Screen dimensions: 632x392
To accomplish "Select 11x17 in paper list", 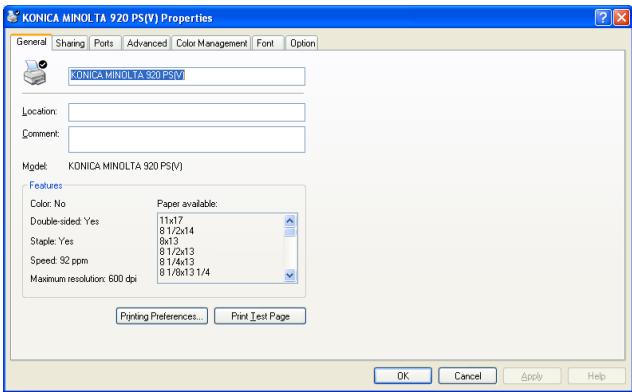I will tap(171, 220).
